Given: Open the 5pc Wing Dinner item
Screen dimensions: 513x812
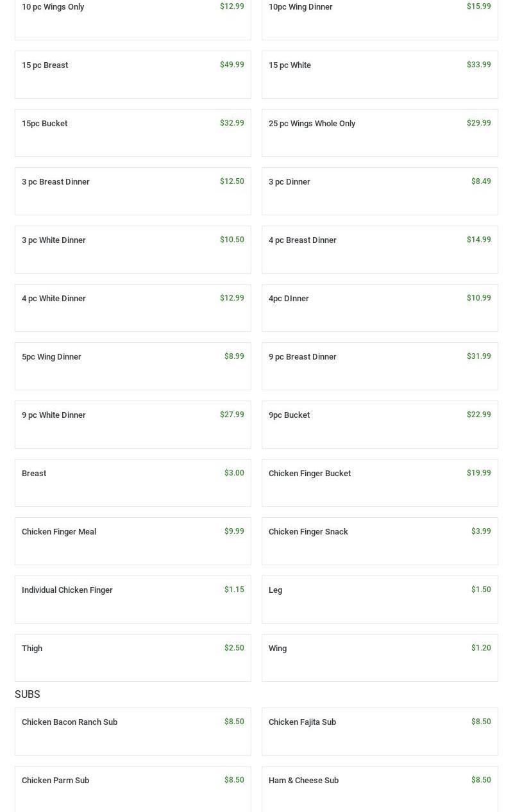Looking at the screenshot, I should pyautogui.click(x=133, y=366).
